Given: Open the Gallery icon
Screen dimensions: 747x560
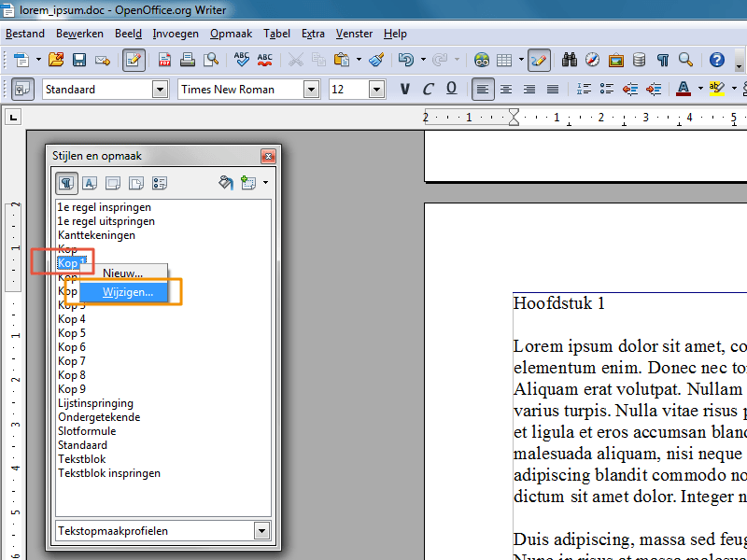Looking at the screenshot, I should click(x=615, y=60).
